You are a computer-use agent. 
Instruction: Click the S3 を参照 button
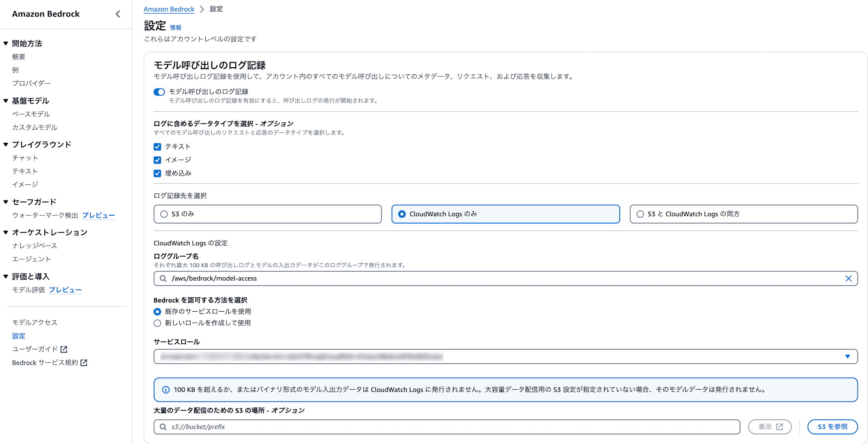coord(832,427)
